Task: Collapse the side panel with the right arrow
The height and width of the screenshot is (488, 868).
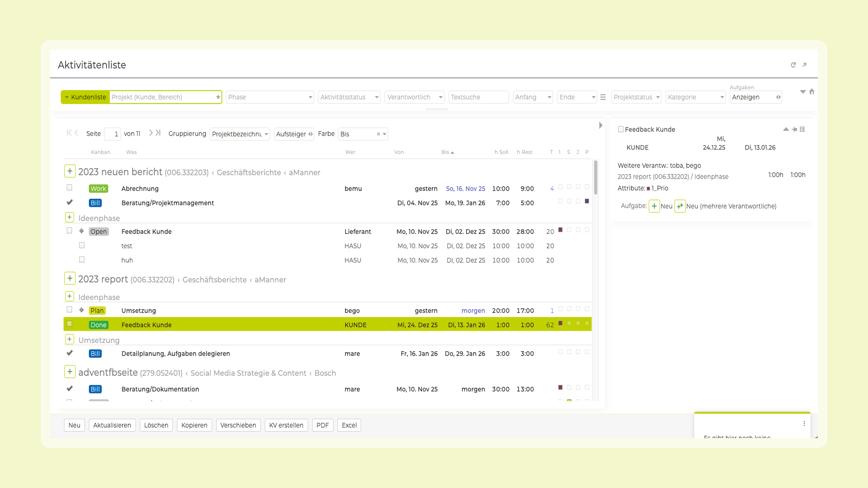Action: coord(600,125)
